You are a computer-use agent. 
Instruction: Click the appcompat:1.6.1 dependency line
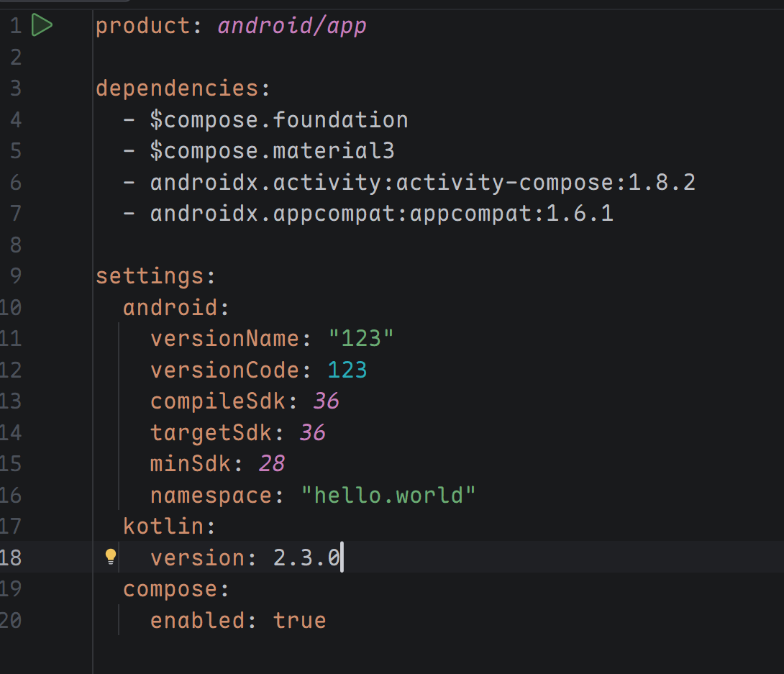[381, 214]
